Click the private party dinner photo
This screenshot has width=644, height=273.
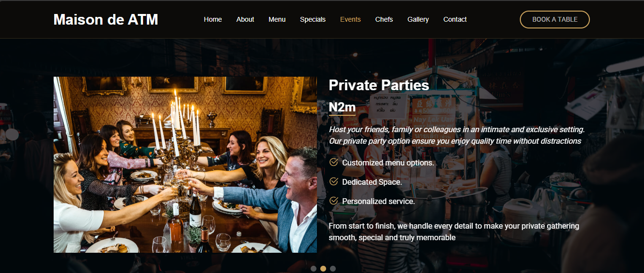tap(185, 164)
